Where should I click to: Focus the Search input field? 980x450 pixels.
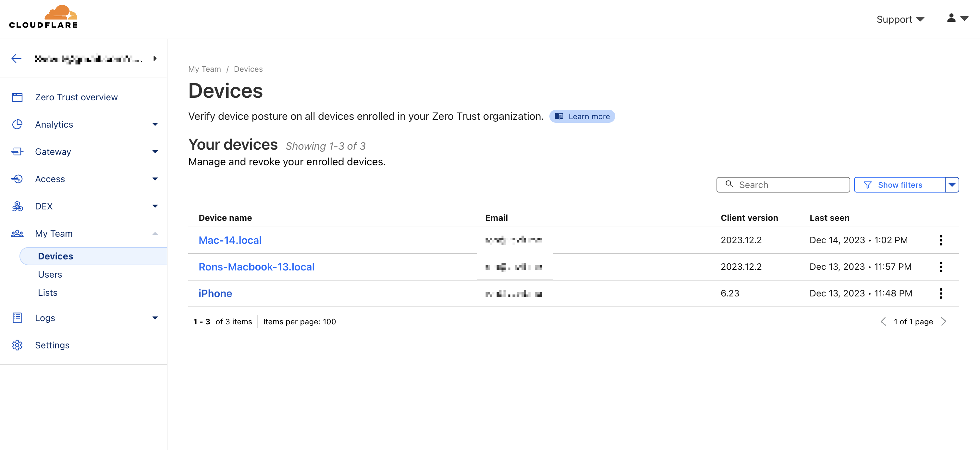[783, 185]
